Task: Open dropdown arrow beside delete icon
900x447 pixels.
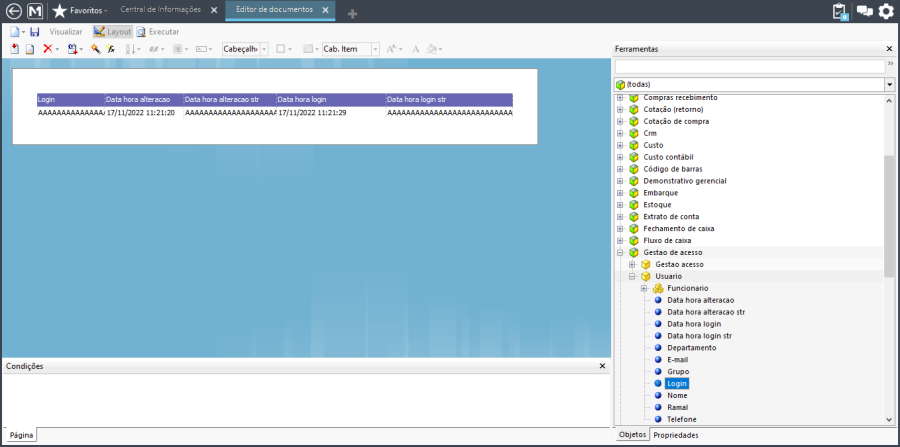Action: tap(57, 49)
